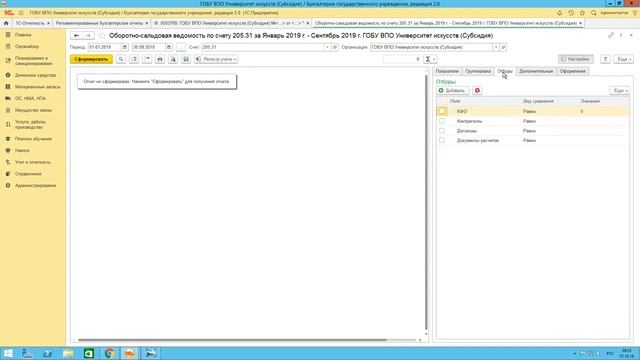Image resolution: width=640 pixels, height=360 pixels.
Task: Open notifications bell icon in top bar
Action: point(560,13)
